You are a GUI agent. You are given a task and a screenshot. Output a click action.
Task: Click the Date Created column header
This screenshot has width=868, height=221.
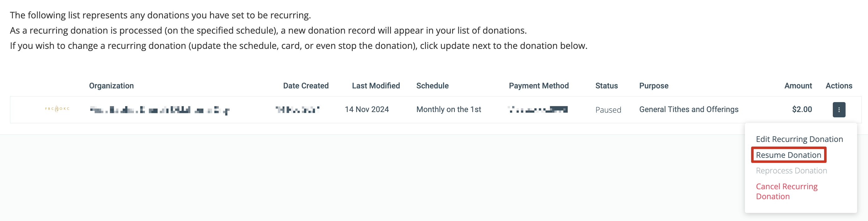[x=306, y=86]
